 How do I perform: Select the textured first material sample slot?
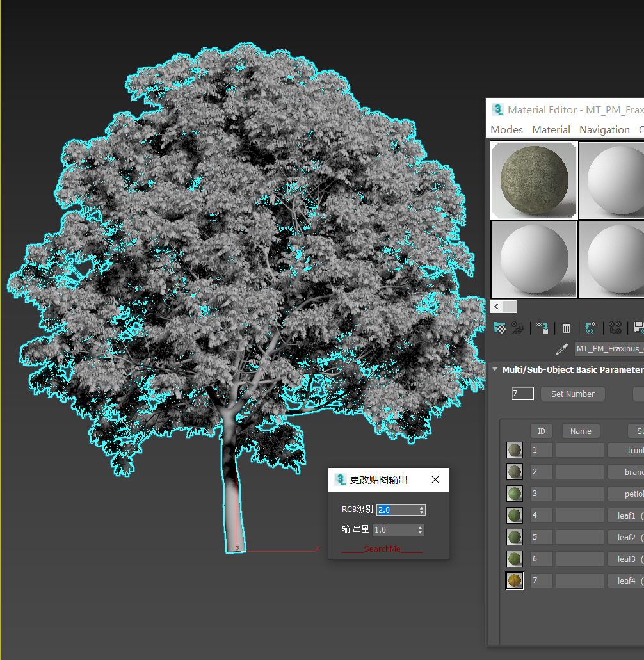(534, 180)
